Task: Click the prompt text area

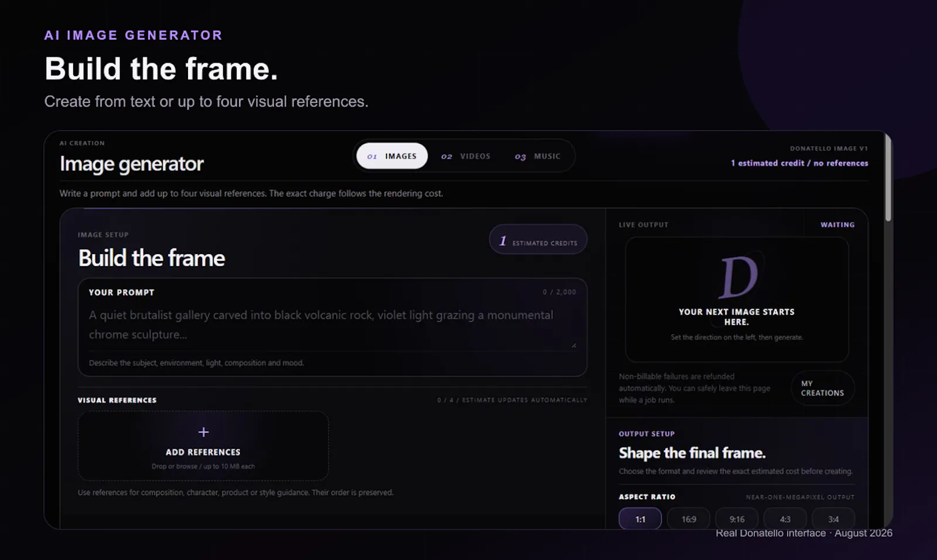Action: coord(332,325)
